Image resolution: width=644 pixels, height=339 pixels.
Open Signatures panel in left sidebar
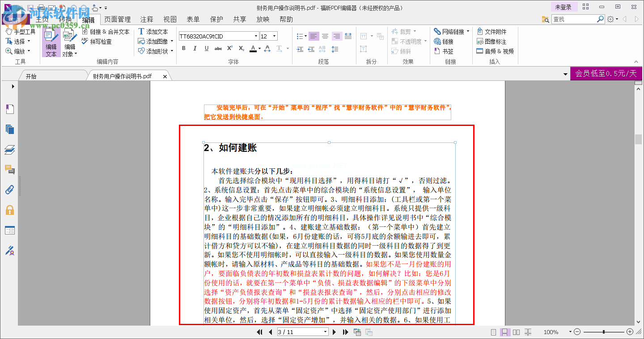[9, 251]
